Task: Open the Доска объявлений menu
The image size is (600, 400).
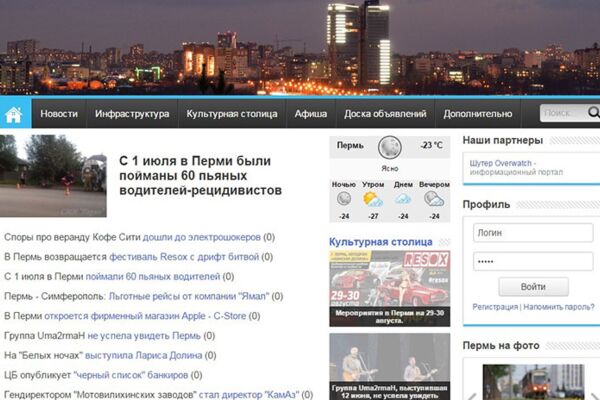Action: [385, 114]
